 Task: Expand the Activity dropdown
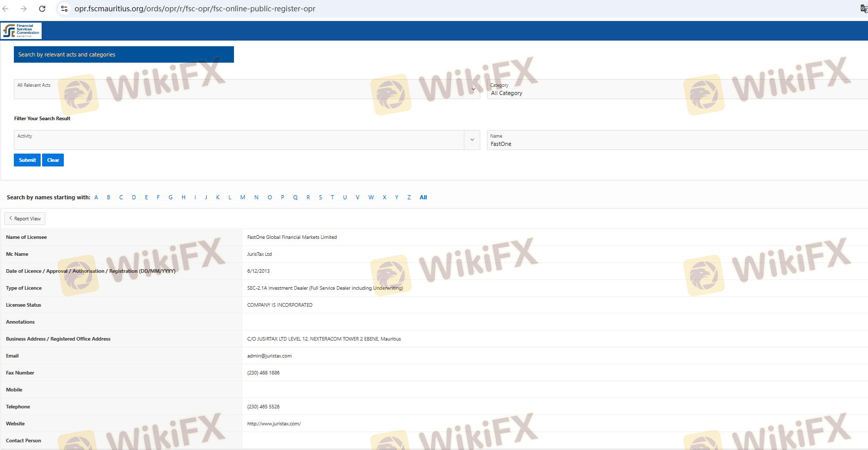(472, 140)
